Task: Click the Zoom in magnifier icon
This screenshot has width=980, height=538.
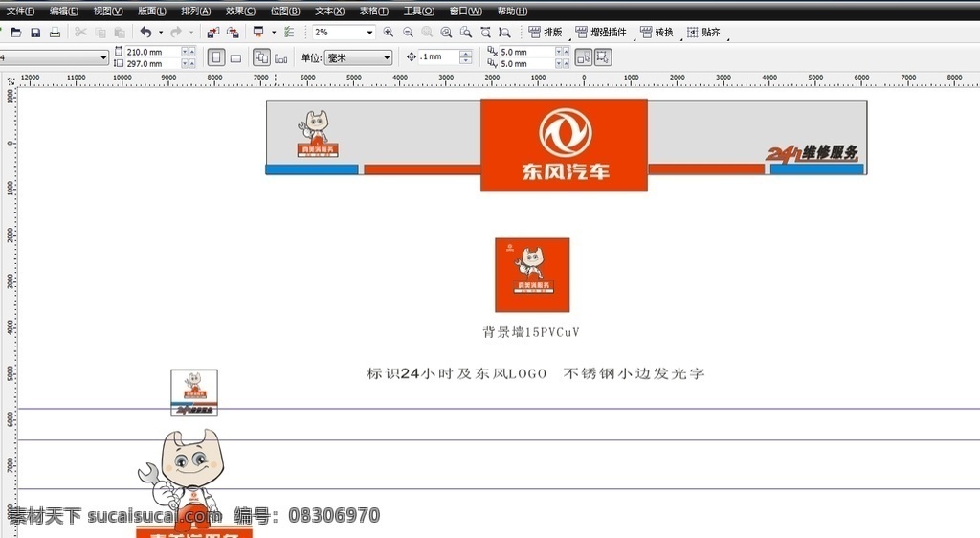Action: point(389,33)
